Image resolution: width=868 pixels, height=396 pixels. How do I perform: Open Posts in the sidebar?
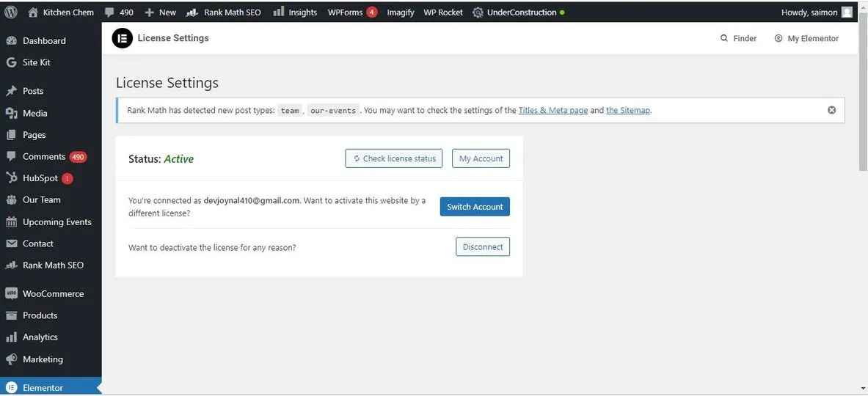point(33,91)
